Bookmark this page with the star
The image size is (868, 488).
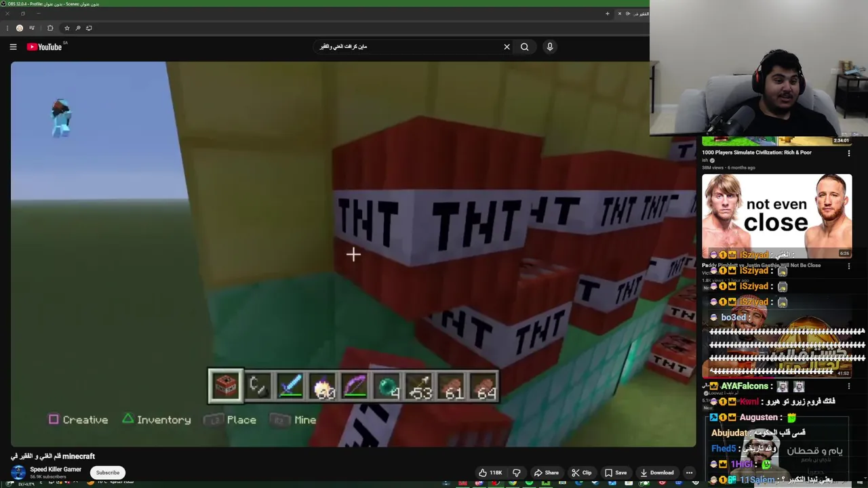(x=66, y=28)
